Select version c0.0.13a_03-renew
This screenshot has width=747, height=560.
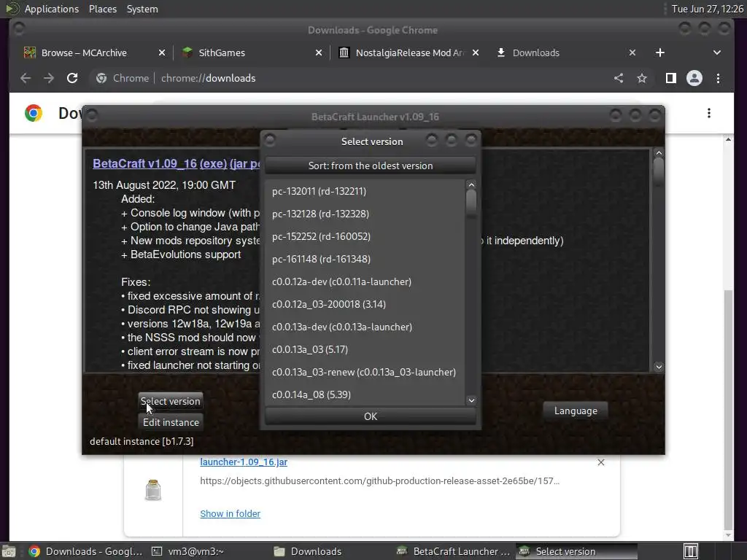point(365,372)
